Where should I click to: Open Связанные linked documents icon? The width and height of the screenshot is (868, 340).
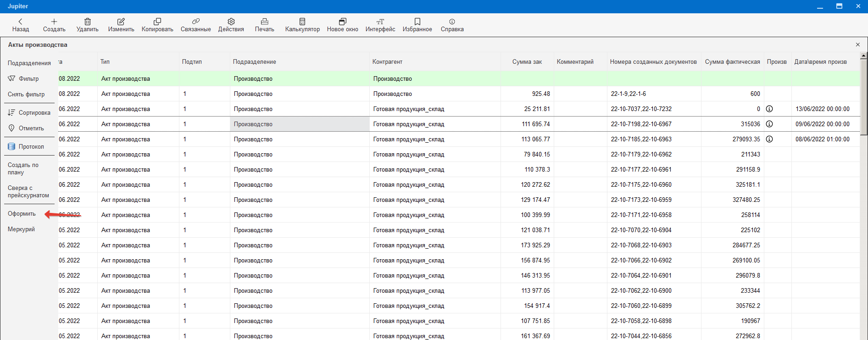tap(196, 21)
